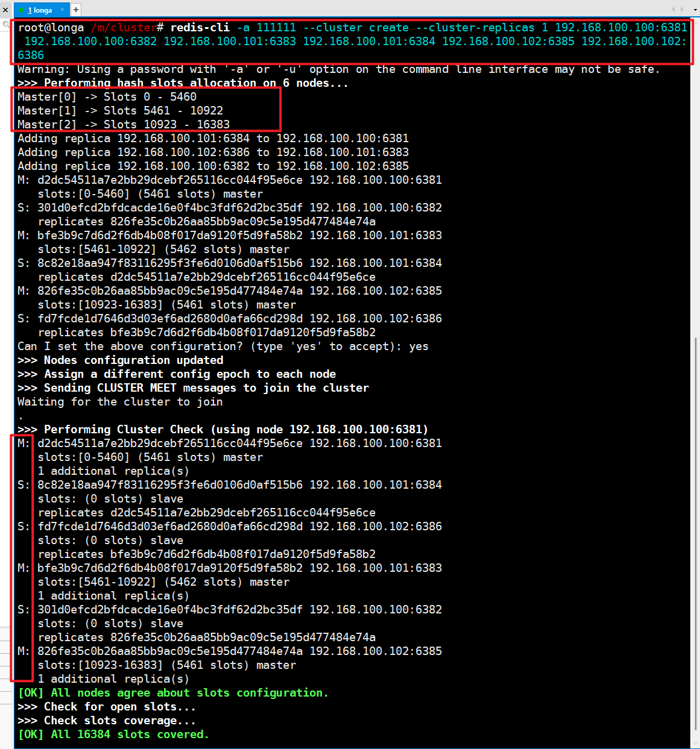The height and width of the screenshot is (749, 700).
Task: Click 'Can I set the above configuration?' line
Action: point(223,346)
